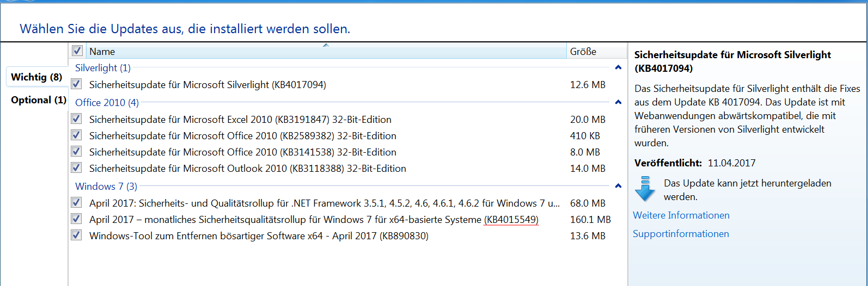The height and width of the screenshot is (286, 868).
Task: Open the Supportinformationen link
Action: tap(681, 234)
